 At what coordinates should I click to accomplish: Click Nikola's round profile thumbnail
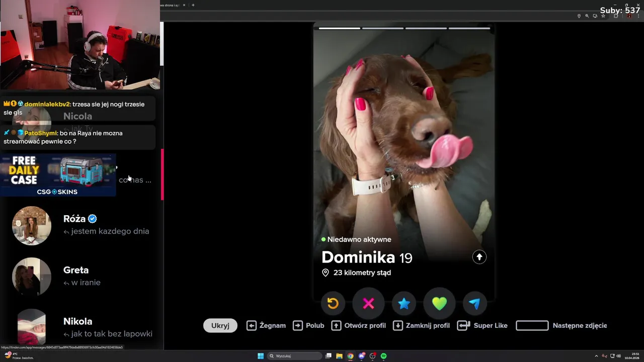tap(32, 328)
